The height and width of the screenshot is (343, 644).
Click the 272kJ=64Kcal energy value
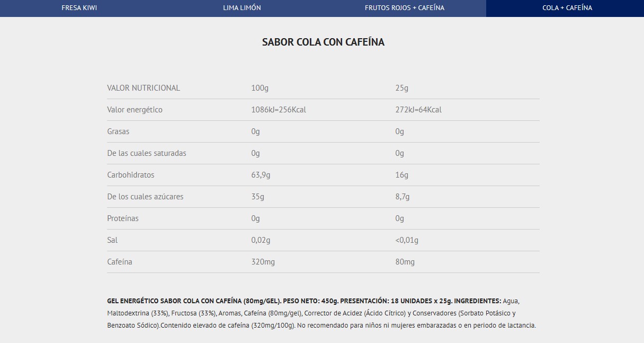418,110
